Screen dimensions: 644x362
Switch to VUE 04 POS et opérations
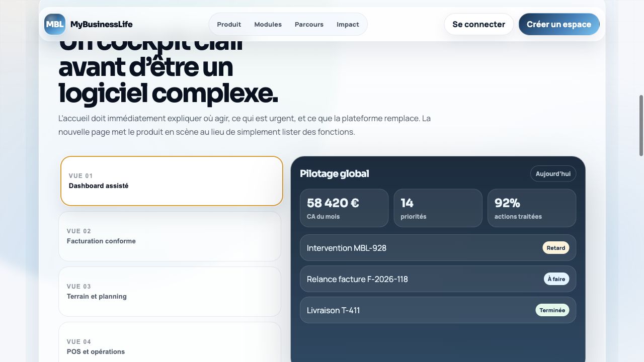pyautogui.click(x=170, y=342)
